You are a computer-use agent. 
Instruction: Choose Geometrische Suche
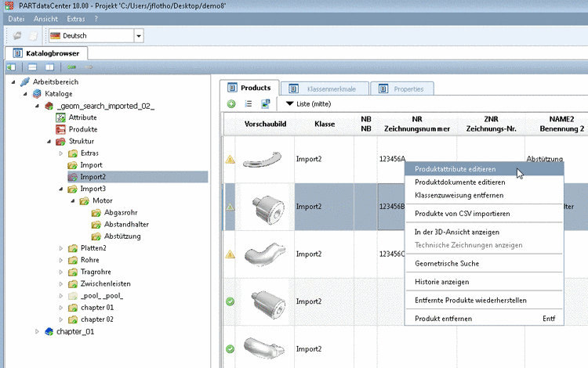485,264
